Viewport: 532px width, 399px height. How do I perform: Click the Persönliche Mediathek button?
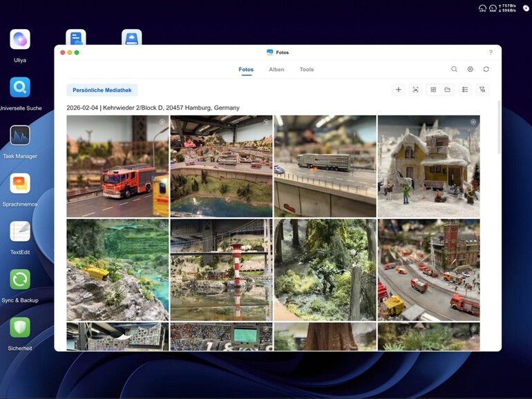(102, 90)
